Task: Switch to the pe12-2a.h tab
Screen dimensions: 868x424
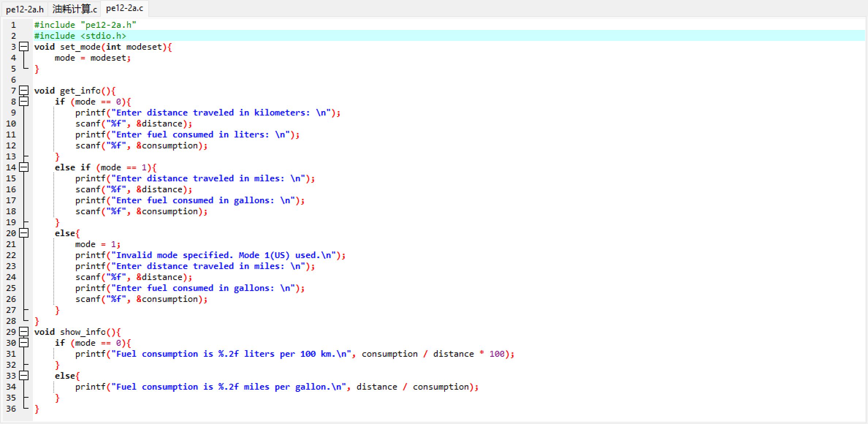Action: click(25, 9)
